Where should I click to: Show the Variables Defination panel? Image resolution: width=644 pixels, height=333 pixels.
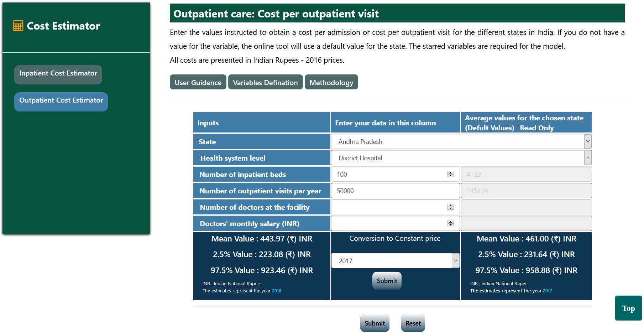tap(265, 82)
